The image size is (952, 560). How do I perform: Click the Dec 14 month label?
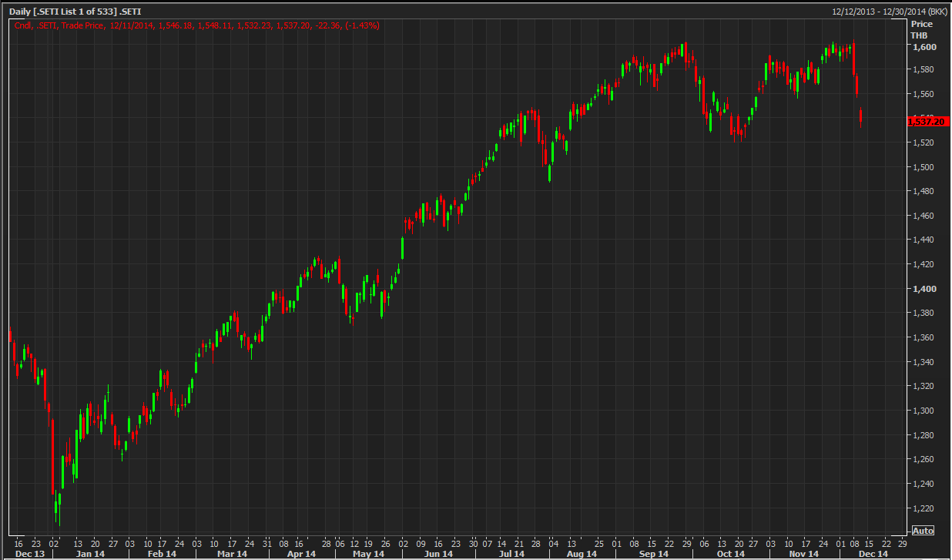pos(873,554)
